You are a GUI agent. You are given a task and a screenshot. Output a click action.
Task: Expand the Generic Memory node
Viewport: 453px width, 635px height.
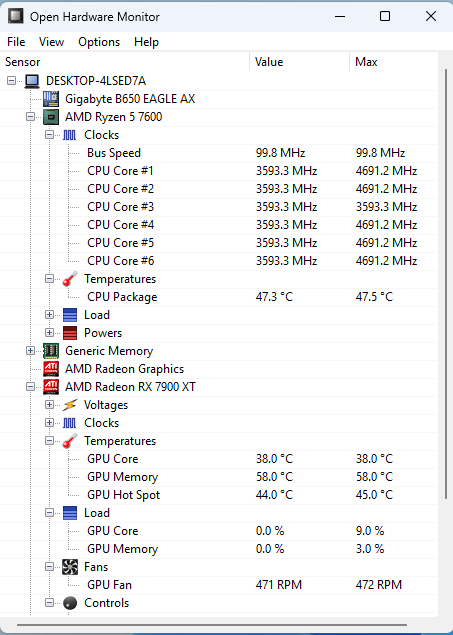[x=30, y=351]
